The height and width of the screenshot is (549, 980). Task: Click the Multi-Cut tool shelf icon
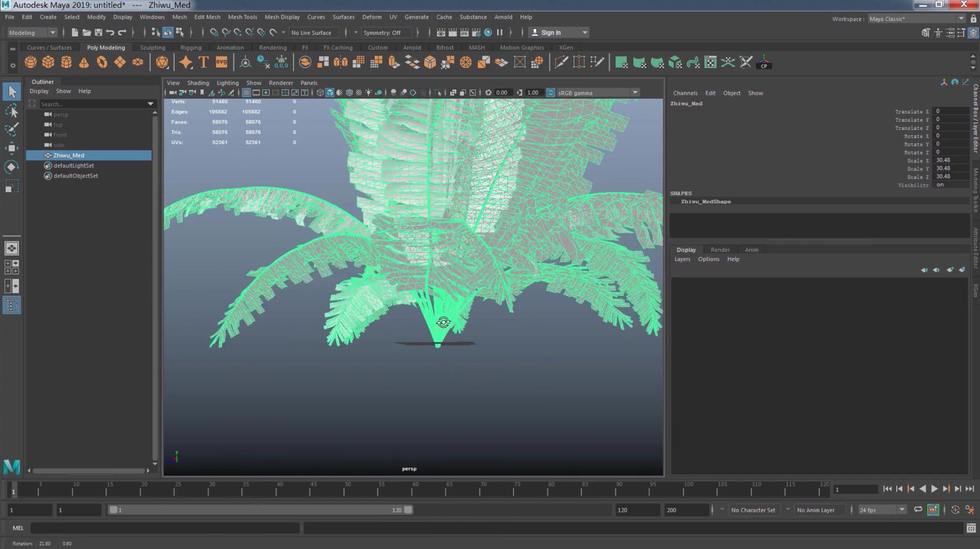(561, 63)
